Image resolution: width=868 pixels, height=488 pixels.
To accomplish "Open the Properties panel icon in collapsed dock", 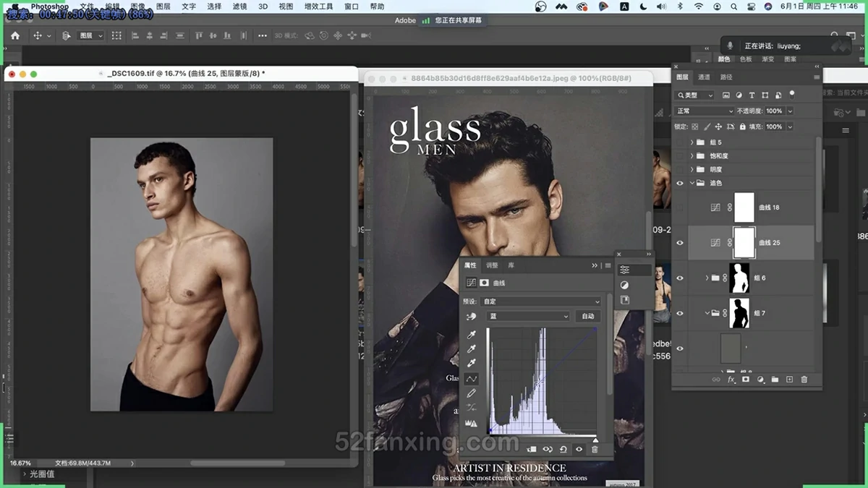I will click(x=624, y=270).
